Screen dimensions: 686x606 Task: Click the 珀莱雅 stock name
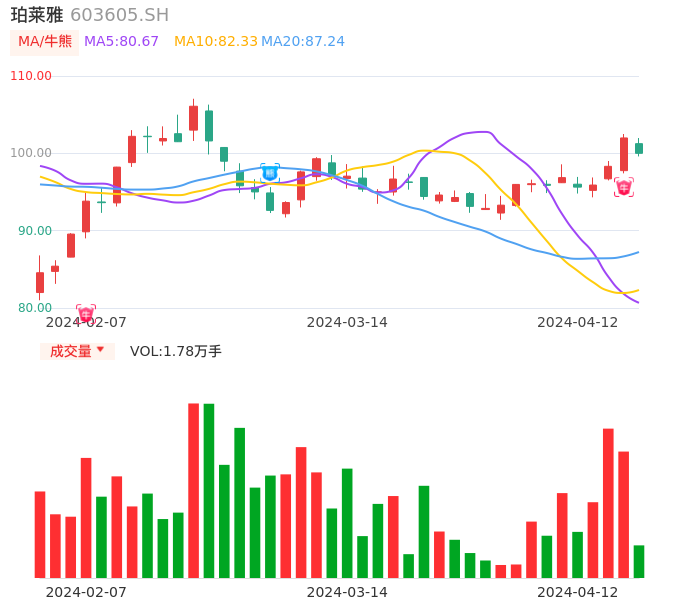37,15
